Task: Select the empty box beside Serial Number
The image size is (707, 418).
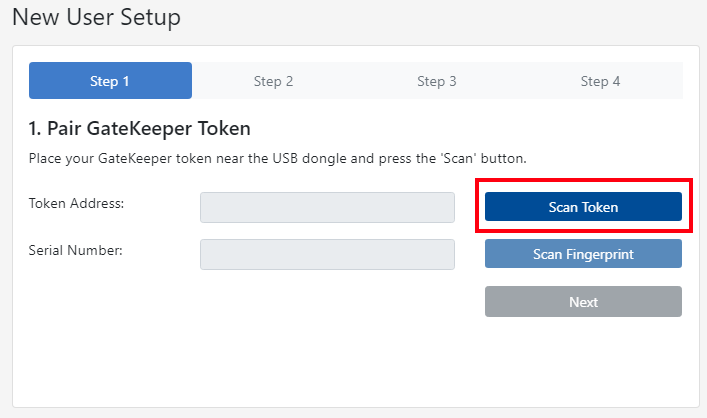Action: coord(327,254)
